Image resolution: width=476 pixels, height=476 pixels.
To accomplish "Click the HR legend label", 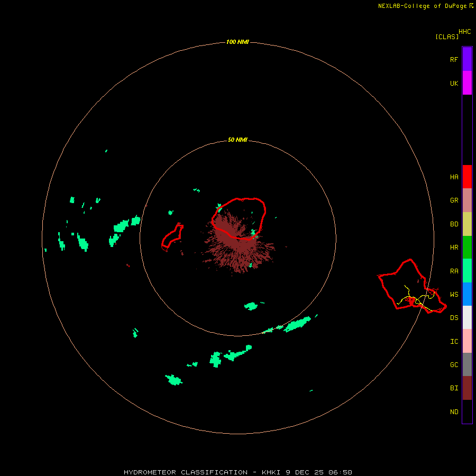I will tap(454, 247).
